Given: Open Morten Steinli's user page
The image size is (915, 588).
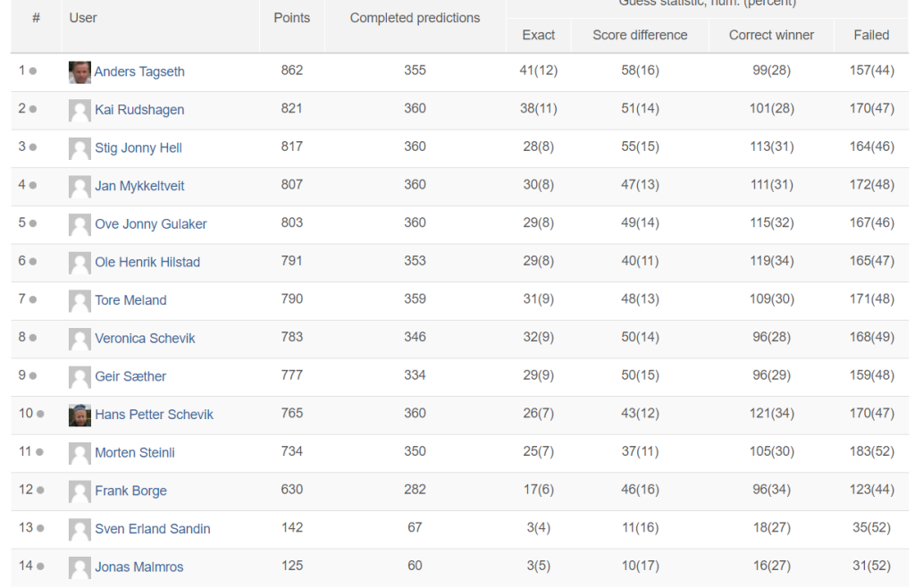Looking at the screenshot, I should click(x=135, y=452).
